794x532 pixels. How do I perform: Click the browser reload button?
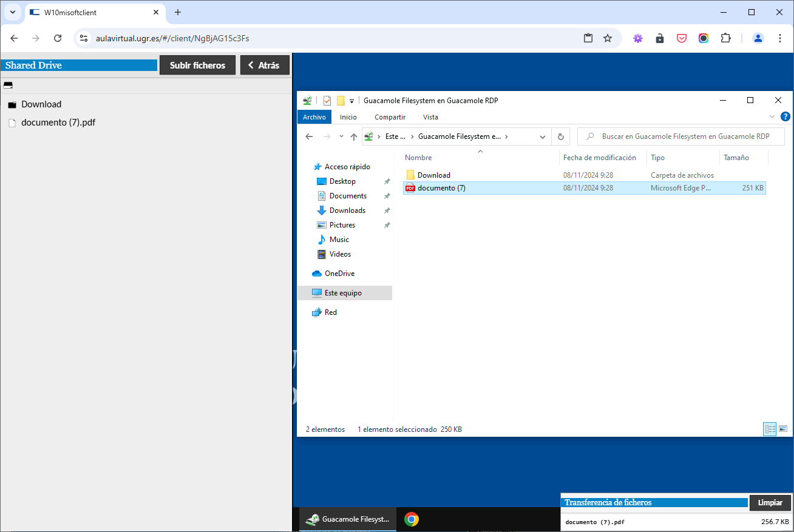[58, 38]
